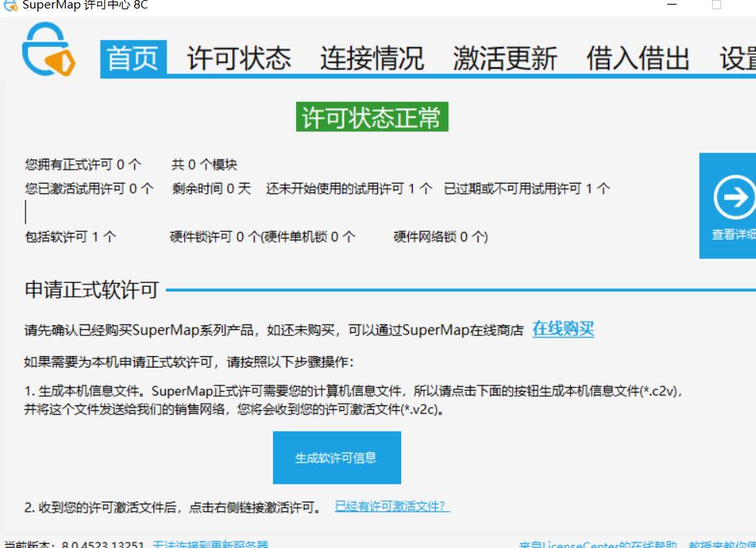Click the 申请正式软许可 section heading
This screenshot has width=756, height=548.
92,290
